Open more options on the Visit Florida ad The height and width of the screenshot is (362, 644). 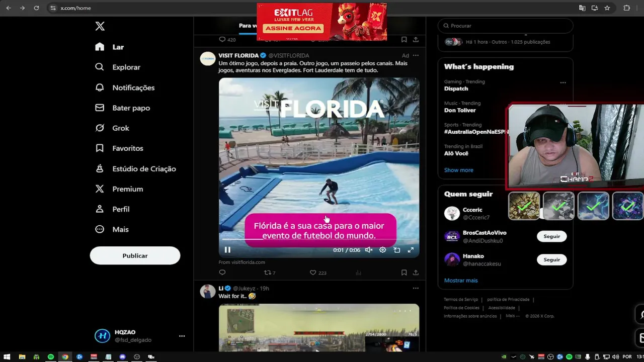[416, 55]
